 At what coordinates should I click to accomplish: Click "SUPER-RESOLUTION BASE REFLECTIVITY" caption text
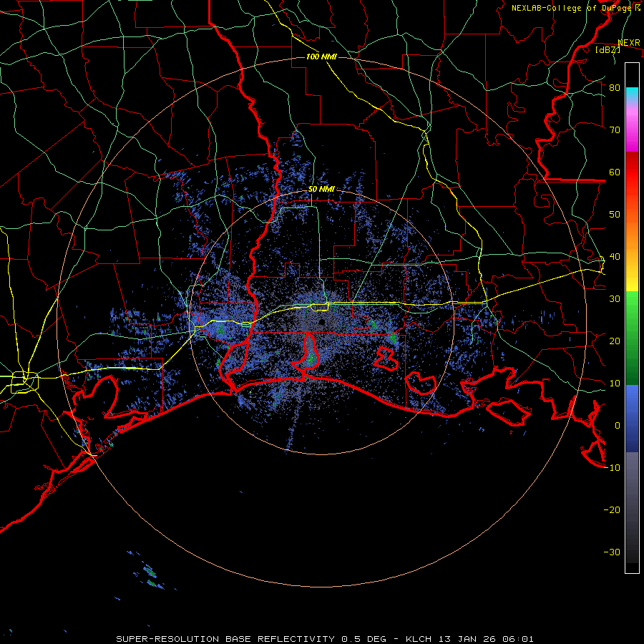click(x=225, y=639)
